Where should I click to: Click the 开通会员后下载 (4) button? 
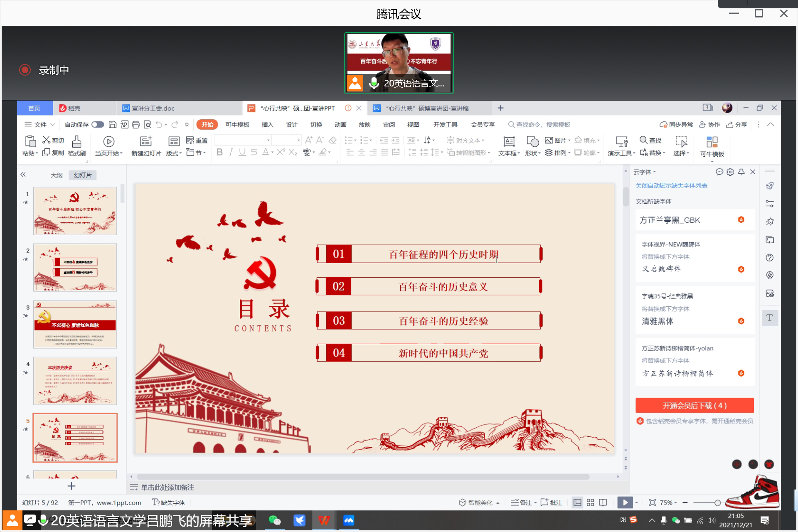(x=695, y=405)
